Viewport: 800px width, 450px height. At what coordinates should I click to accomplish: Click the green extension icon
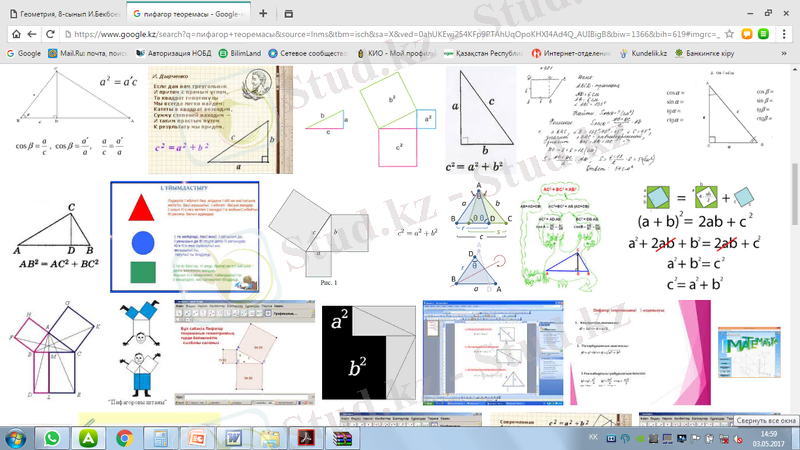coord(763,34)
